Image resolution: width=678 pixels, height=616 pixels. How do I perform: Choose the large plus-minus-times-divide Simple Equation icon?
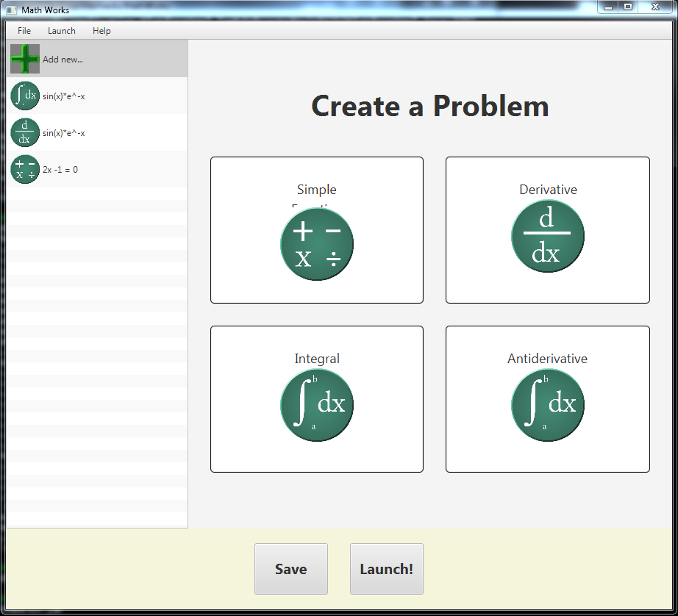tap(317, 244)
